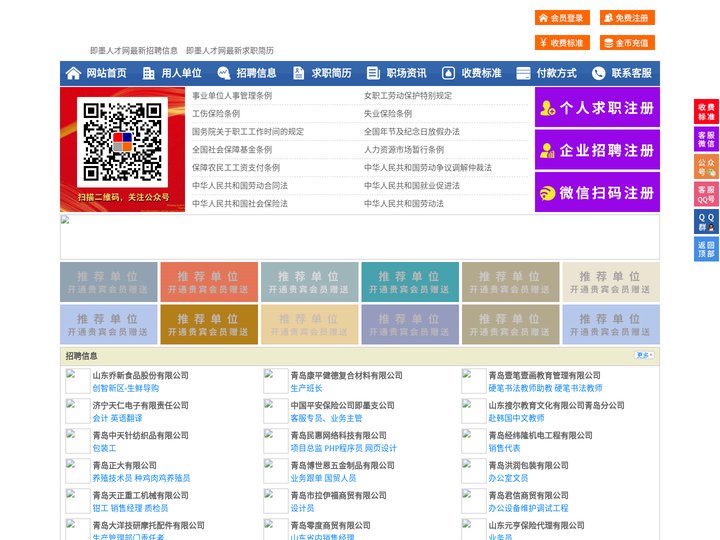Click the news icon beside 职场资讯
720x540 pixels.
(373, 73)
